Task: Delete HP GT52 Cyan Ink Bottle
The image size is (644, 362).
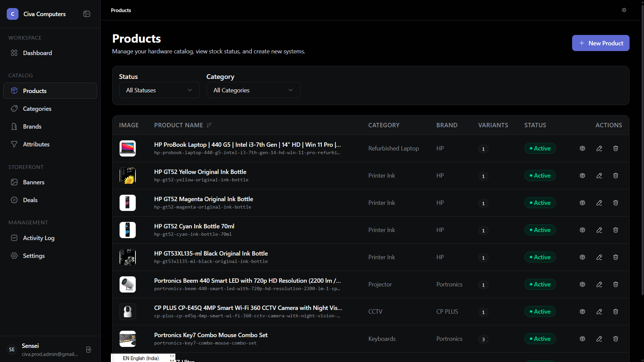Action: [615, 230]
